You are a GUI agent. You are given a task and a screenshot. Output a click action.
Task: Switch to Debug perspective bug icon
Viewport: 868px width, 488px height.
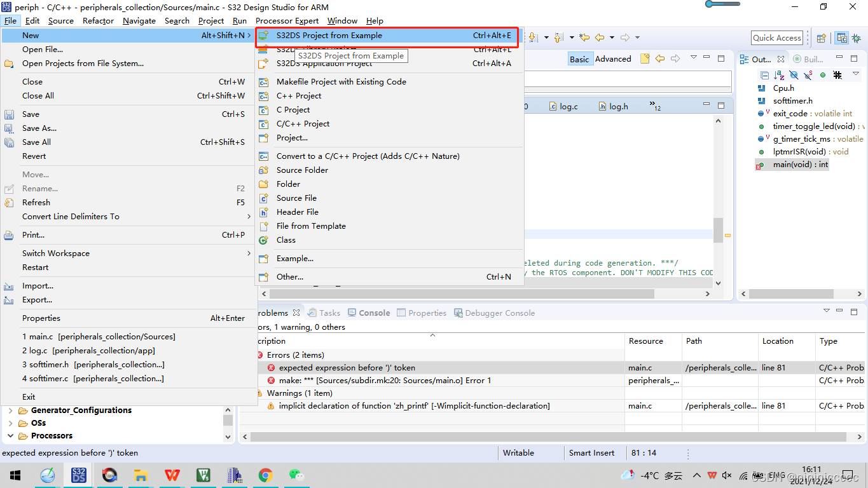click(x=856, y=37)
